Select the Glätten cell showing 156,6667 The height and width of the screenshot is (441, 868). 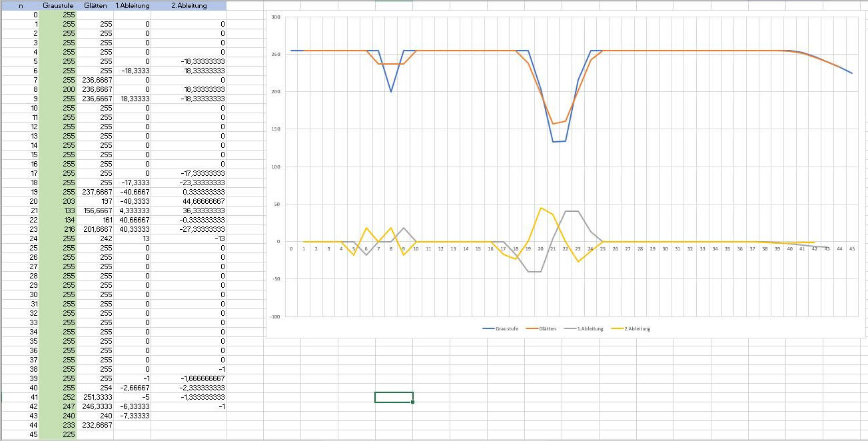coord(95,211)
